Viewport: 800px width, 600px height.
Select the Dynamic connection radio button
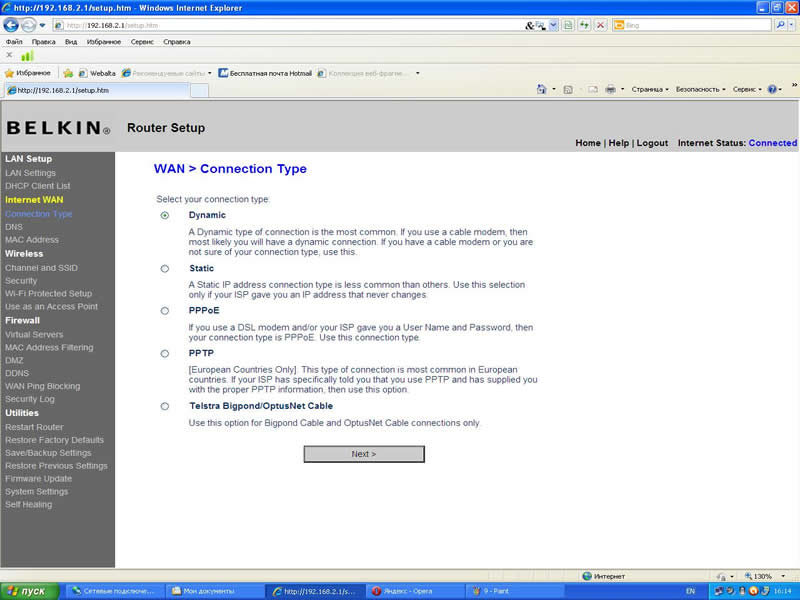pos(165,215)
